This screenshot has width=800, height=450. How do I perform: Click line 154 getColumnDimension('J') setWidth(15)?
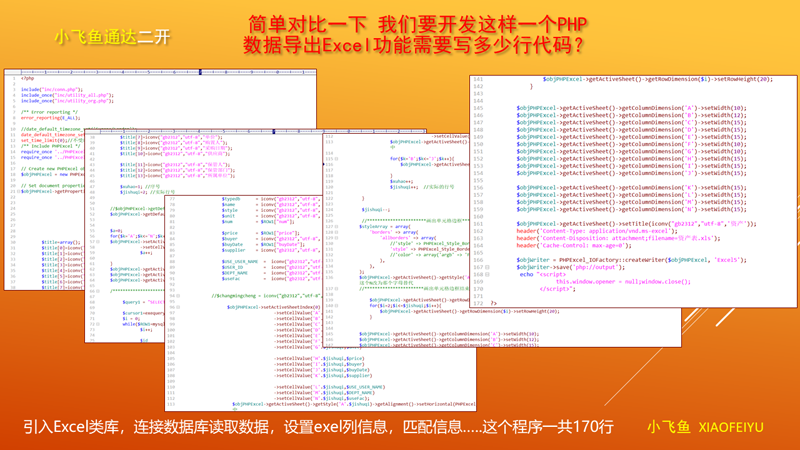[631, 173]
